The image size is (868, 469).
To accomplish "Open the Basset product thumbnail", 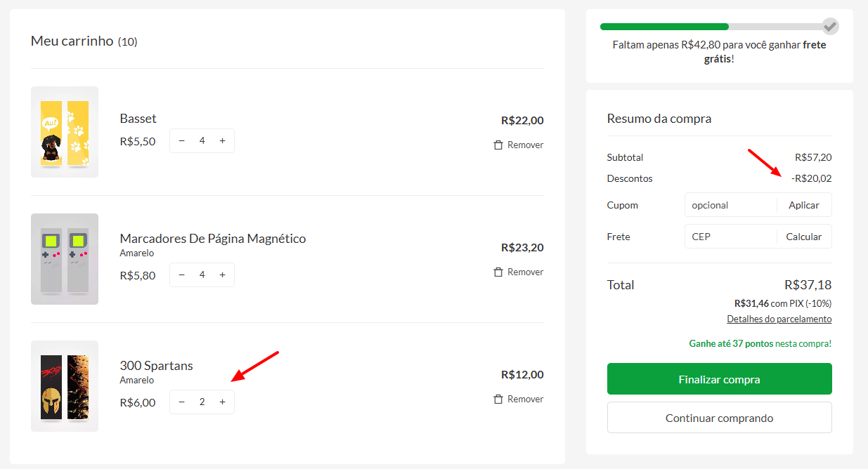I will 65,132.
